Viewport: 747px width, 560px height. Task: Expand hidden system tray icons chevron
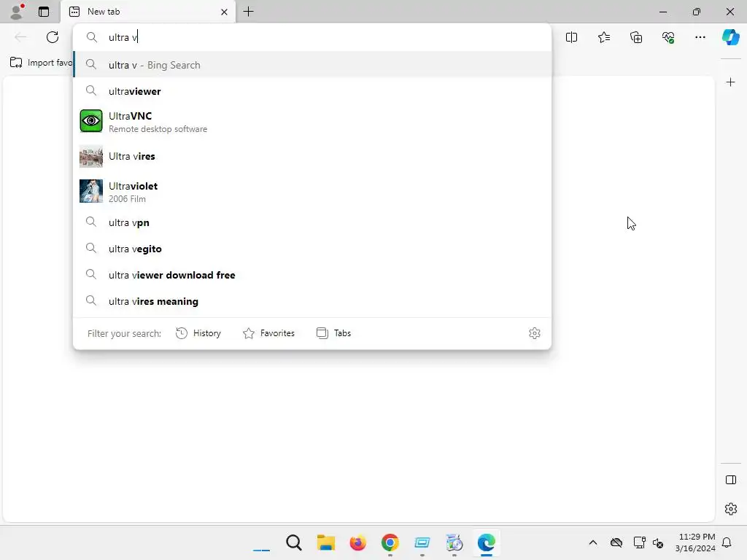point(592,542)
